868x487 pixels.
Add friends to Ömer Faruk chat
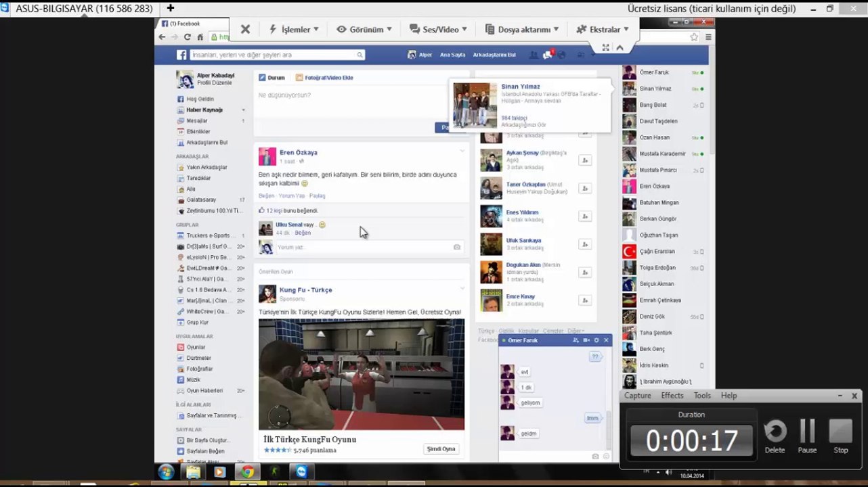click(576, 340)
